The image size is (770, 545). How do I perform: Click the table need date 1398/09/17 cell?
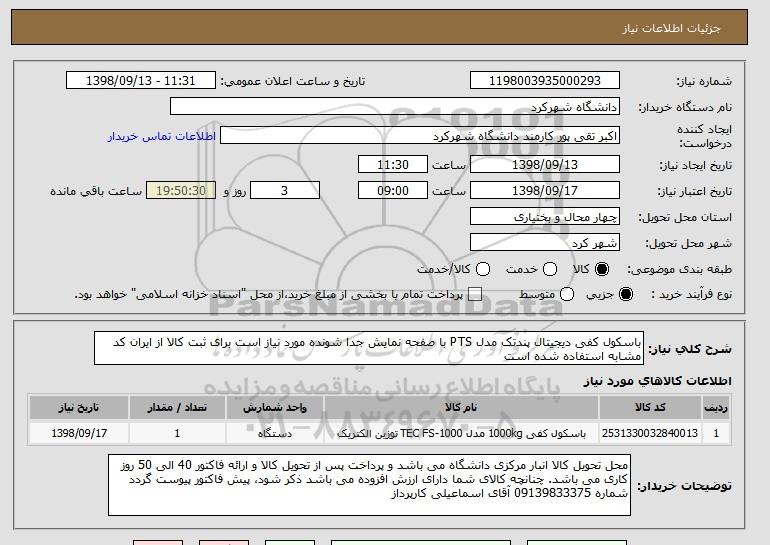click(x=79, y=433)
